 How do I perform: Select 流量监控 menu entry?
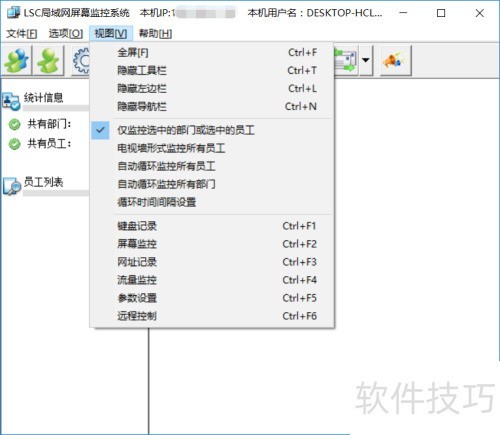212,280
